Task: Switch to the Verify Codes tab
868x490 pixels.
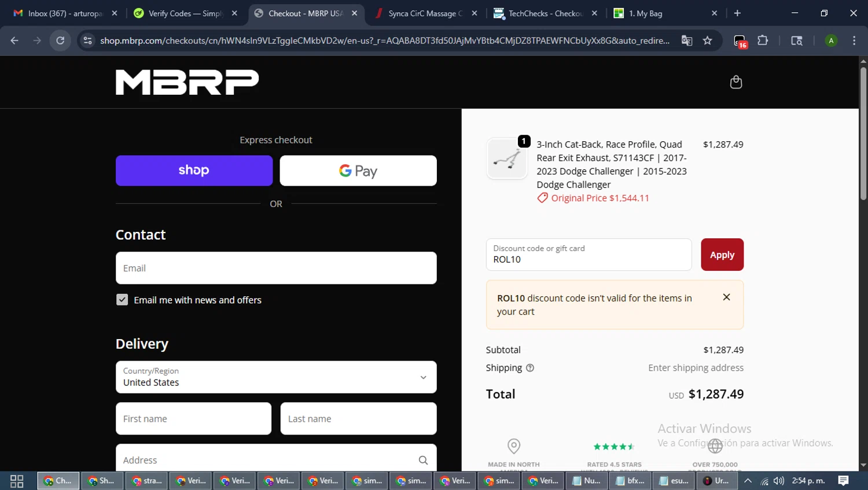Action: tap(185, 13)
